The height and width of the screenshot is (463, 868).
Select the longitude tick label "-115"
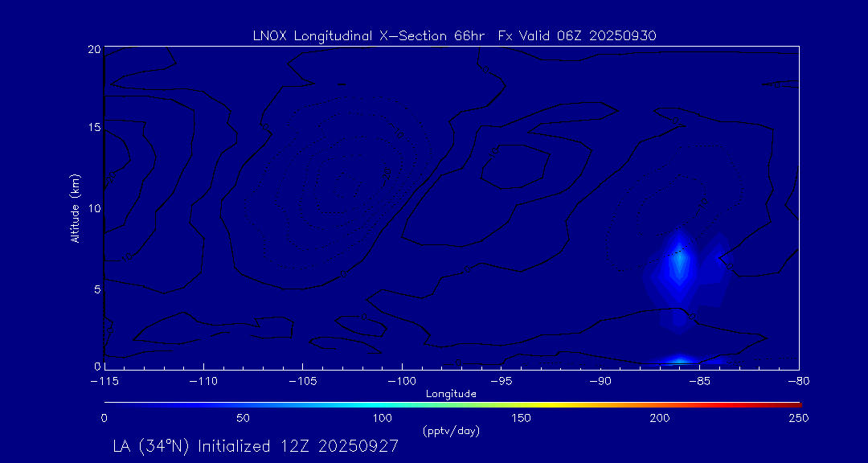[x=104, y=382]
